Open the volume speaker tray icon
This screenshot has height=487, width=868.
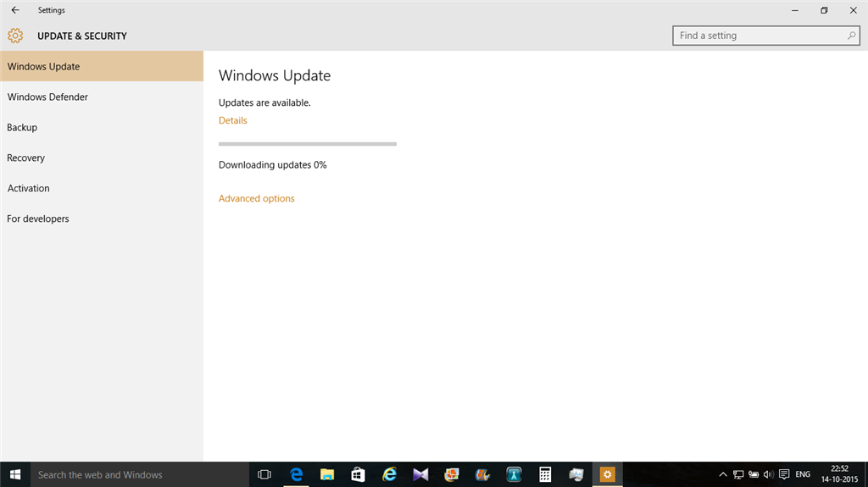pyautogui.click(x=768, y=474)
